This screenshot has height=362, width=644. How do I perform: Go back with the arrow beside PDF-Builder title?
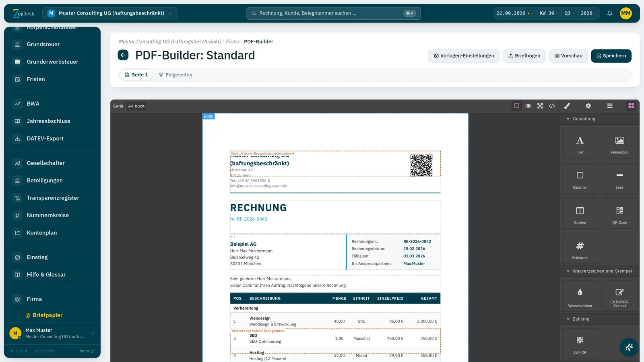click(x=123, y=55)
